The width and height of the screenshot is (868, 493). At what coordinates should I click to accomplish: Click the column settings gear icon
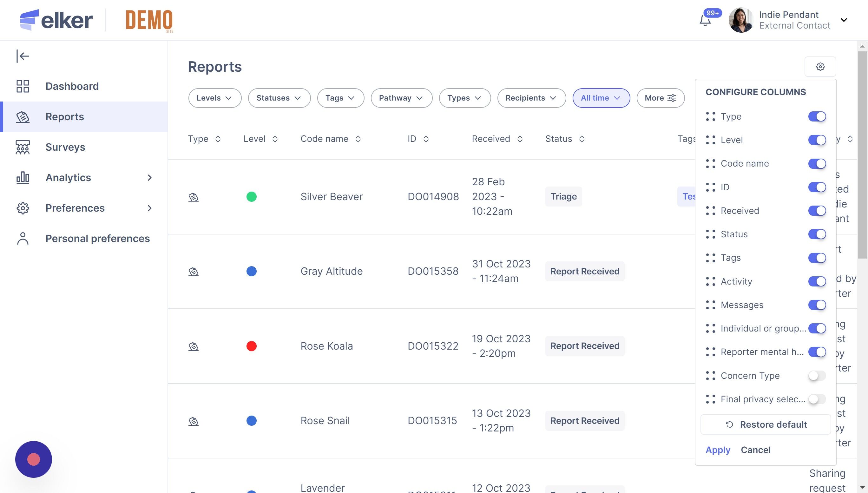[820, 67]
